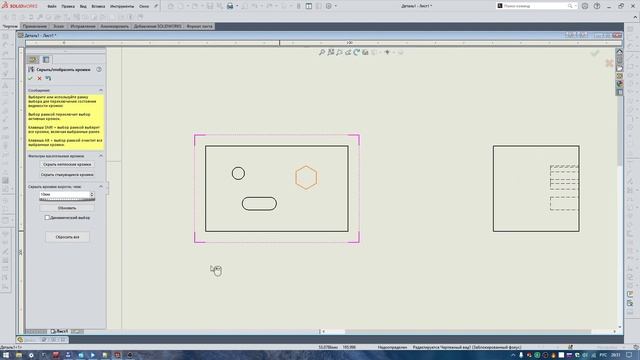Collapse the CommandManager with top-right chevron
Screen dimensions: 640x360
tap(635, 17)
